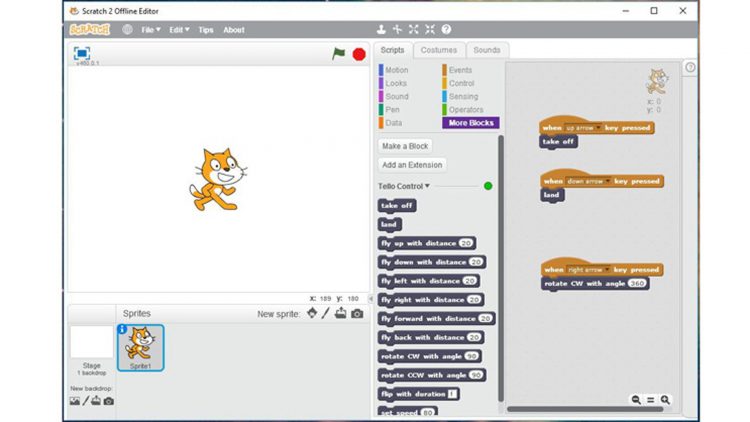
Task: Select the Shrink sprite tool
Action: point(430,29)
